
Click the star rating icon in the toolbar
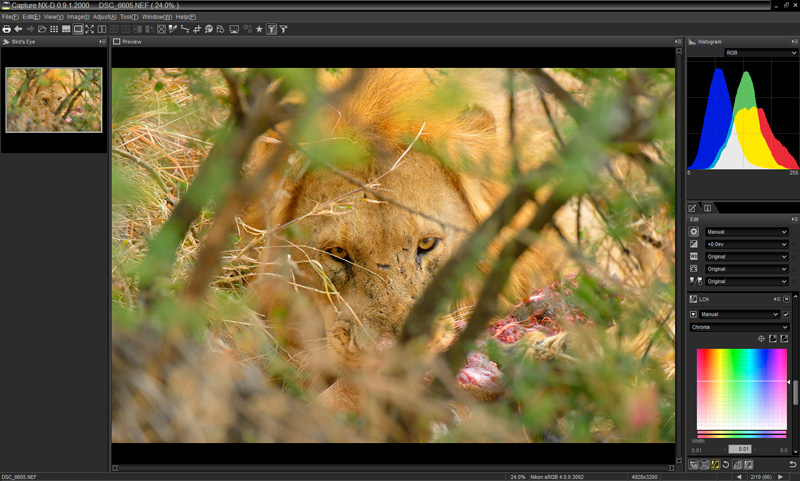tap(259, 29)
